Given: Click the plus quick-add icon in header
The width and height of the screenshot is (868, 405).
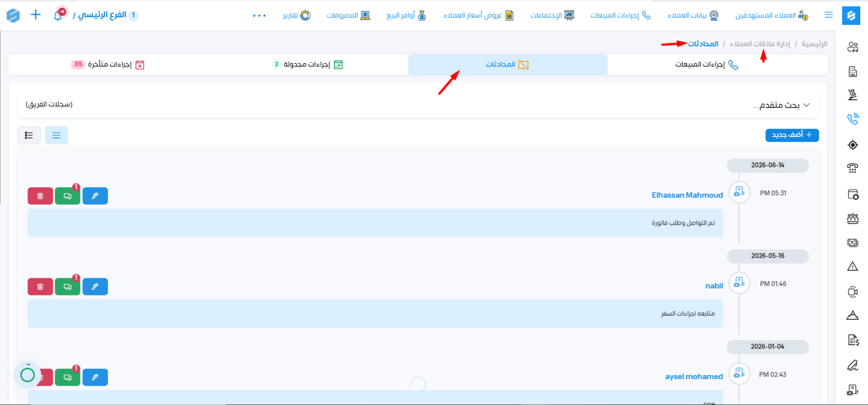Looking at the screenshot, I should [36, 14].
